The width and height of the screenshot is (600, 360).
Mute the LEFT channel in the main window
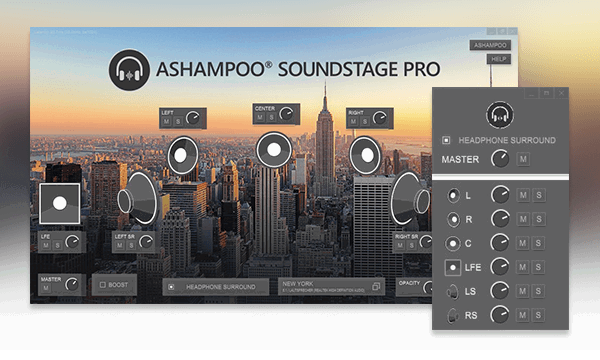coord(166,122)
